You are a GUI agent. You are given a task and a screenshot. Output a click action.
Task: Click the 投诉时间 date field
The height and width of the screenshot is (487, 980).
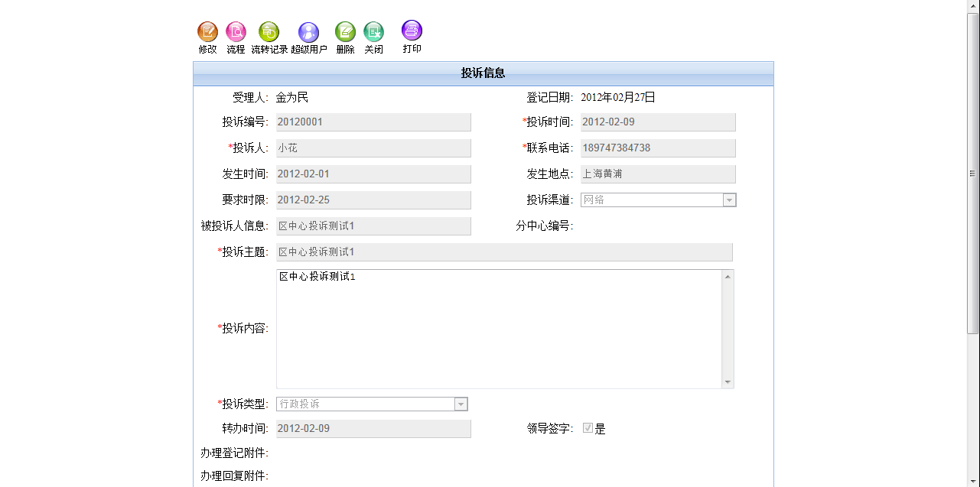click(658, 122)
